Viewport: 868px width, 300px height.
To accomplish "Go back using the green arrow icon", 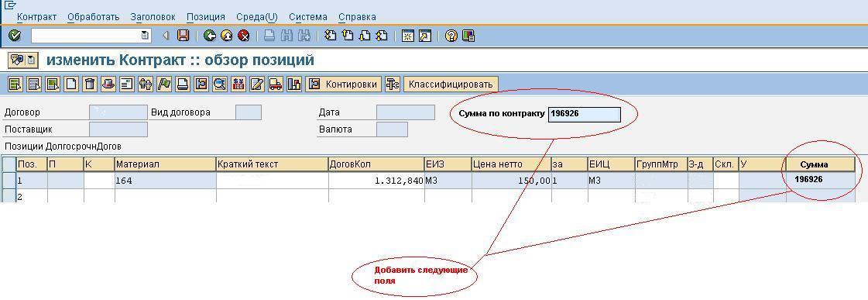I will [209, 36].
